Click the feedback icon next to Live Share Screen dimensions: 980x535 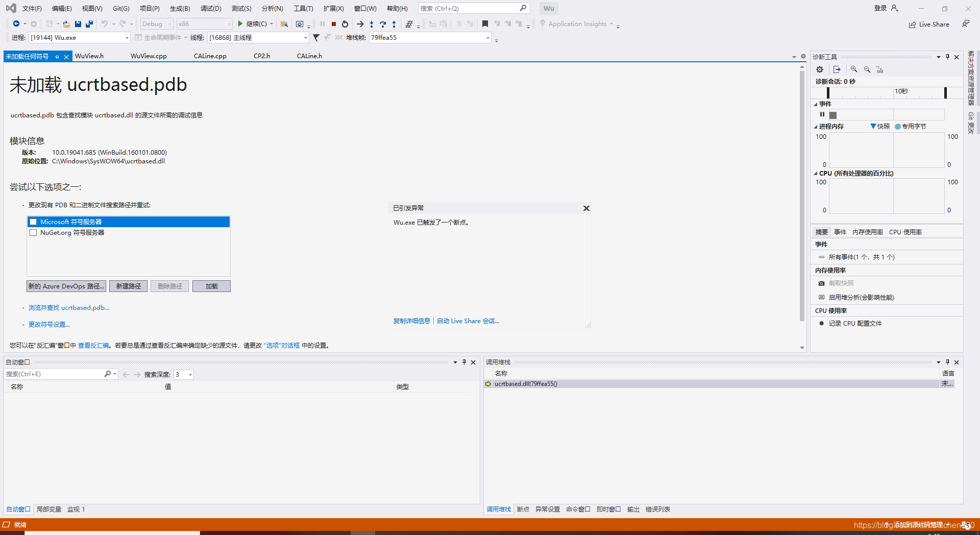point(966,24)
